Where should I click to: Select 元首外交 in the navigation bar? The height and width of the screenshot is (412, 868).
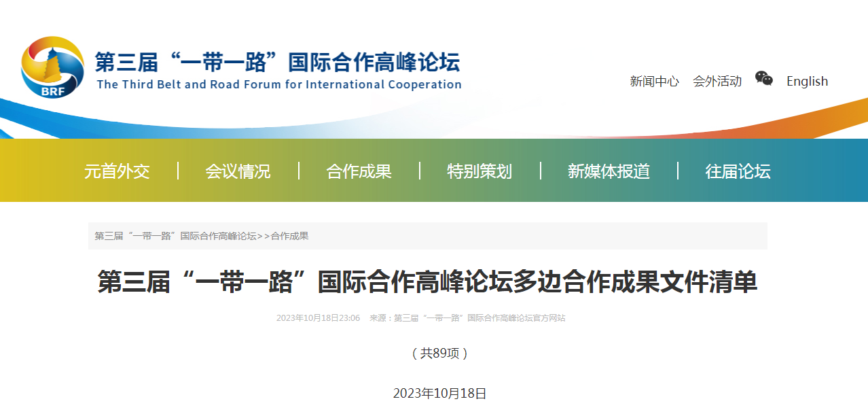117,171
